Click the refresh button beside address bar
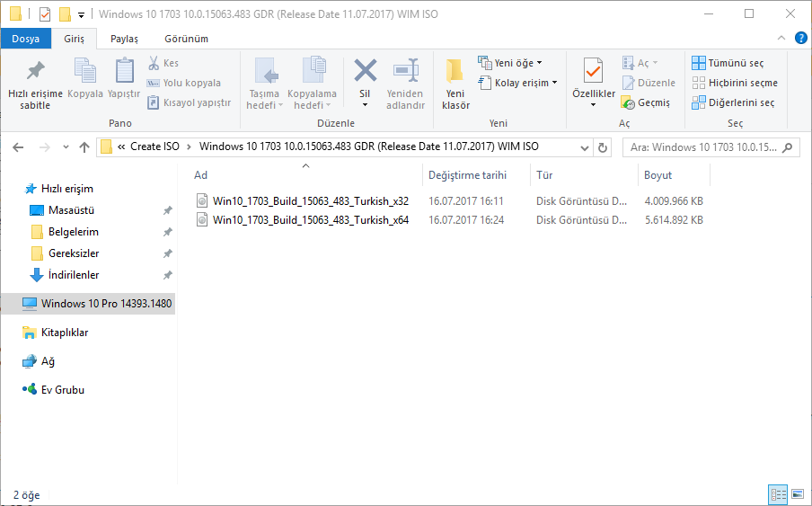 point(603,148)
